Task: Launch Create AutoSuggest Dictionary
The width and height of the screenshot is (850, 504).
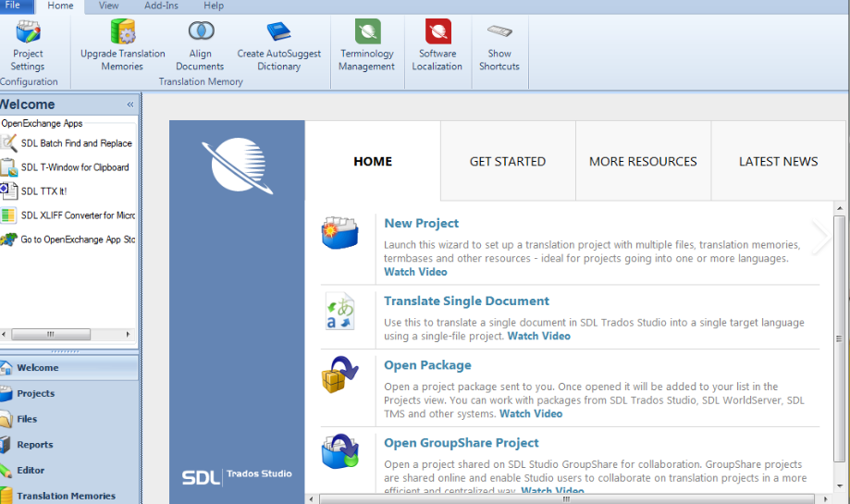Action: [x=278, y=46]
